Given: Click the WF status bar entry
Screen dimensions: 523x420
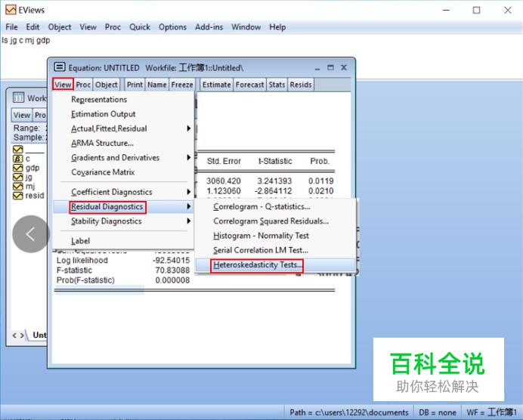Looking at the screenshot, I should (x=491, y=412).
